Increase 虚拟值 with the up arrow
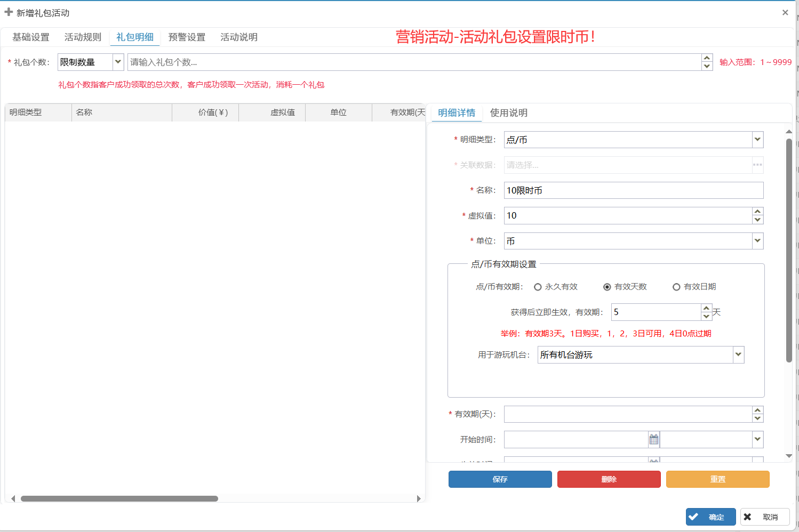 coord(757,212)
